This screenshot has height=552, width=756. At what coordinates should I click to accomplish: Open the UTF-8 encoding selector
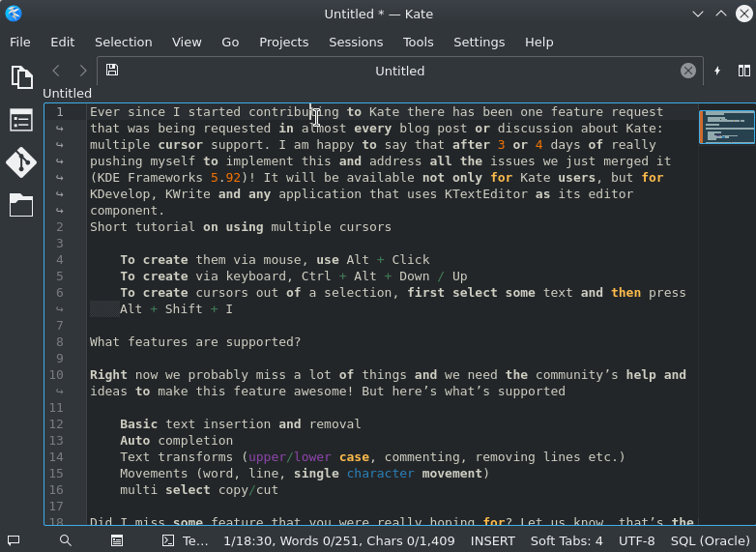(x=636, y=540)
